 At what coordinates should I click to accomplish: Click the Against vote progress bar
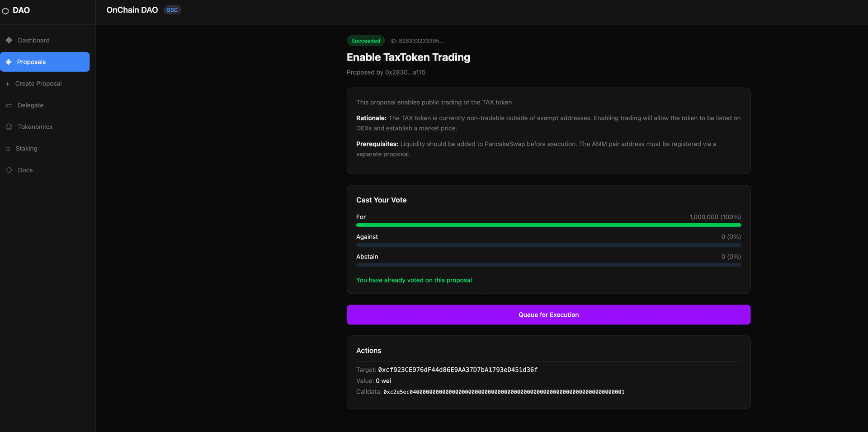click(x=548, y=245)
